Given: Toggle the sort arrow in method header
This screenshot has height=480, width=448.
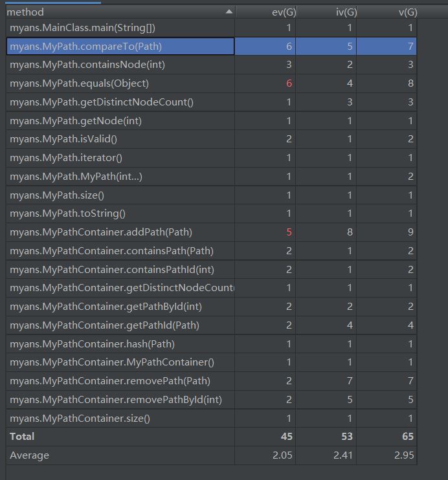Looking at the screenshot, I should pos(229,12).
